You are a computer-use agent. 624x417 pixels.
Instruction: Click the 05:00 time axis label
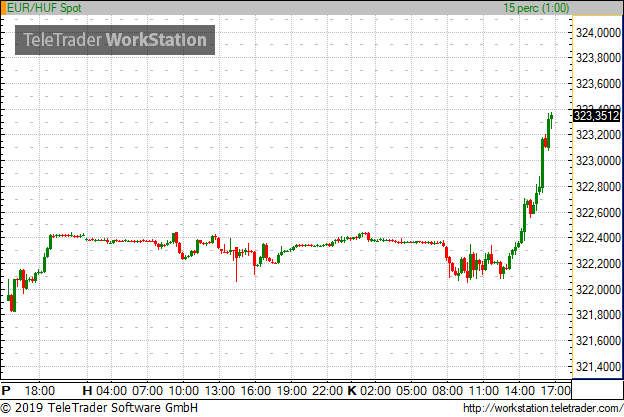[x=411, y=390]
